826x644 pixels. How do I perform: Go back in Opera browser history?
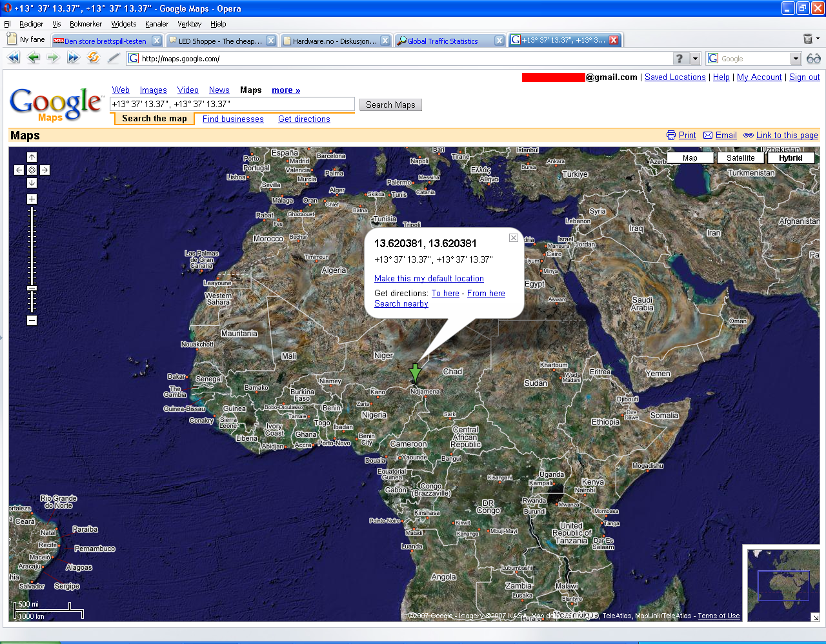(x=34, y=58)
